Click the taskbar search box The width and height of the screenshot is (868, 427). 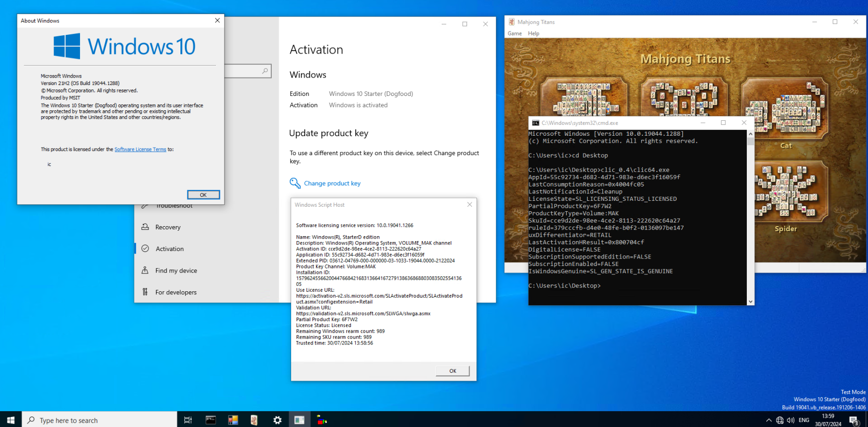[99, 420]
